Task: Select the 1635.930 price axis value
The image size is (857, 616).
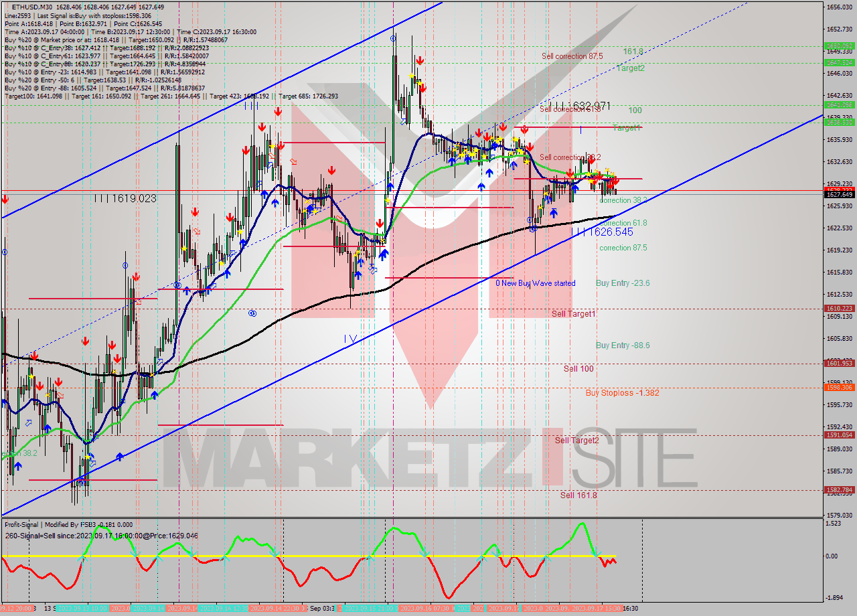Action: [839, 139]
